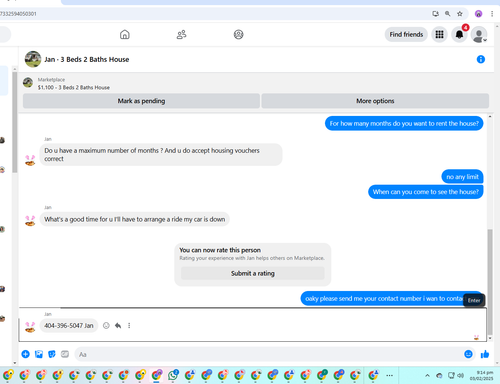Click the message 'When can you come to see the house?'
Image resolution: width=500 pixels, height=384 pixels.
[x=426, y=192]
